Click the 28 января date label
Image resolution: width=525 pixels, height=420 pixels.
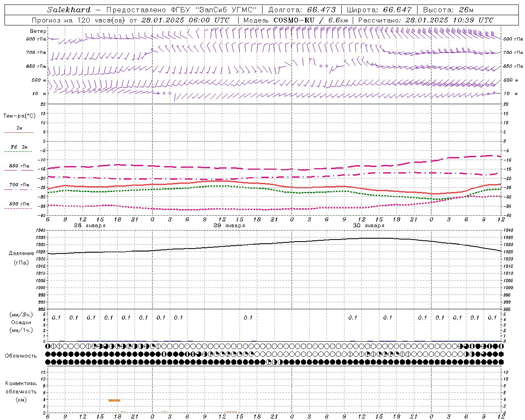point(89,226)
